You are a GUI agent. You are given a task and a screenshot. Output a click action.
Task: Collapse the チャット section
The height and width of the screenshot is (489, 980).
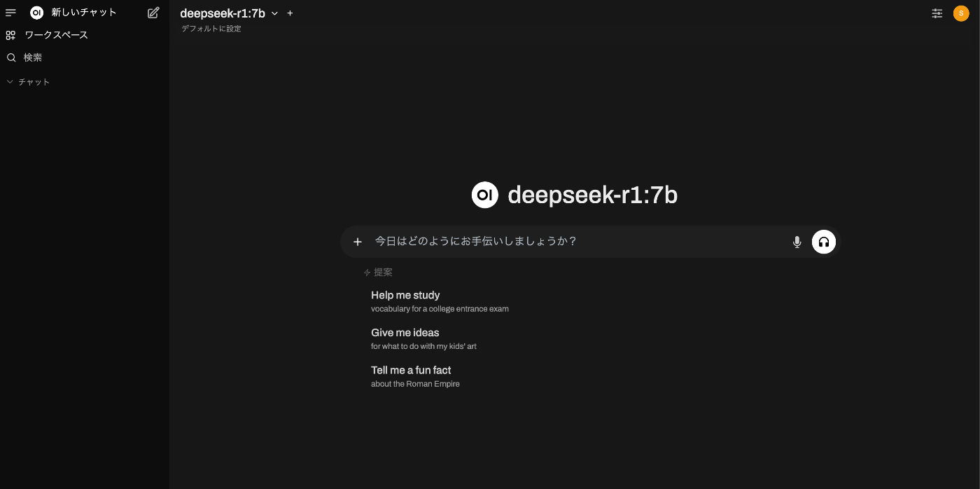(29, 82)
